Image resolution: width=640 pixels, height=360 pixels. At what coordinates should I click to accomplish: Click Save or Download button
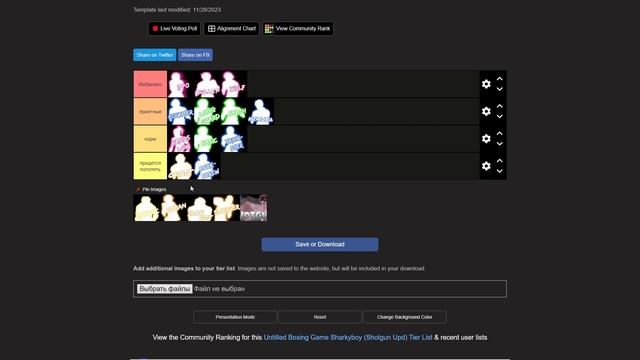click(x=320, y=244)
